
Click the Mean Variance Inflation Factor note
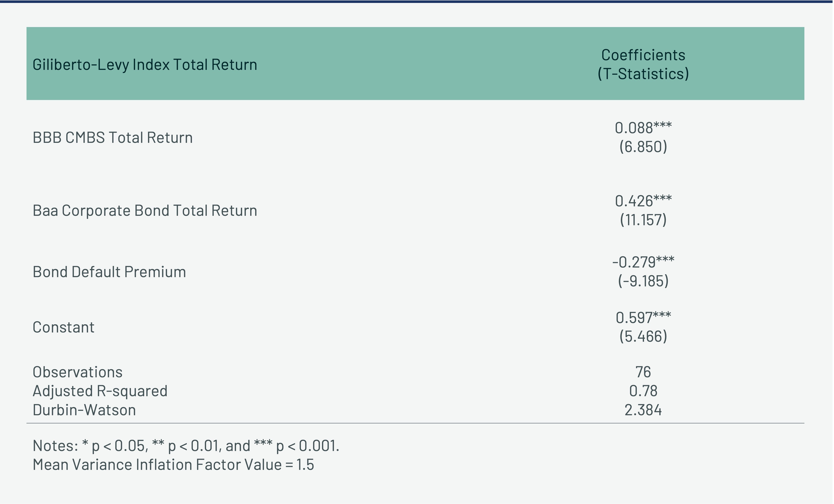click(173, 465)
